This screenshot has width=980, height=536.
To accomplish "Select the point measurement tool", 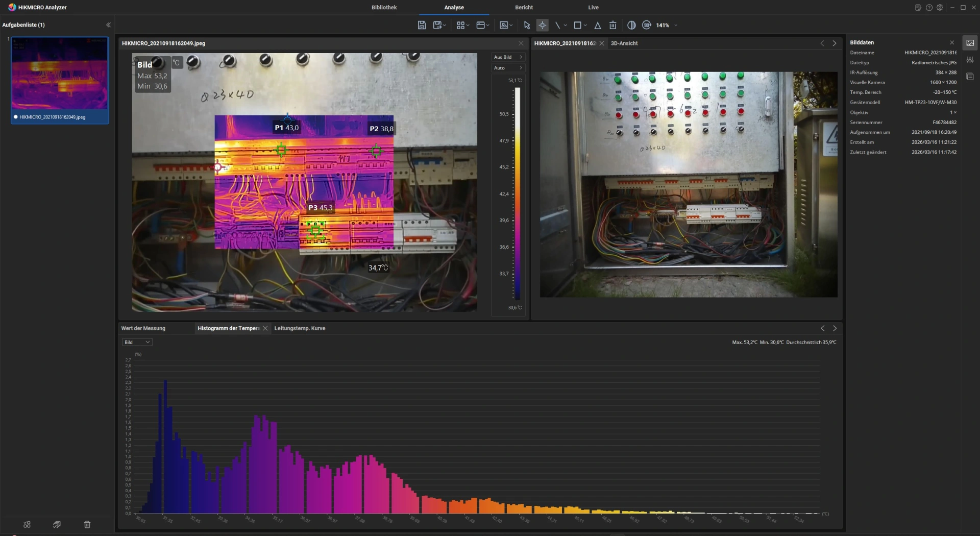I will [542, 25].
